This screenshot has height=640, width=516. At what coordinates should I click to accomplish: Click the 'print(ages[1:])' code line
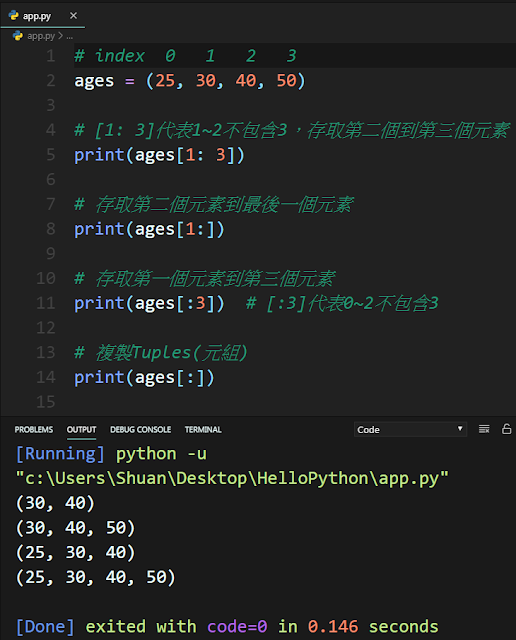pos(149,229)
